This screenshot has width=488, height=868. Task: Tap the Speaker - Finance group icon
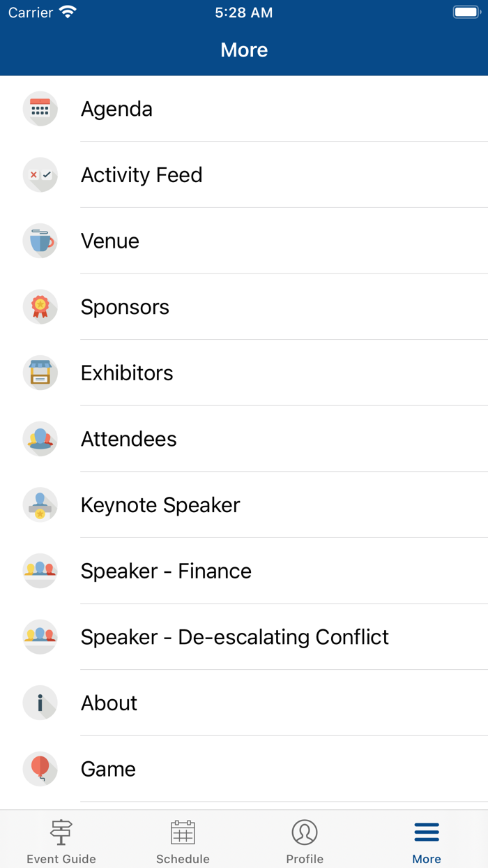pos(40,571)
